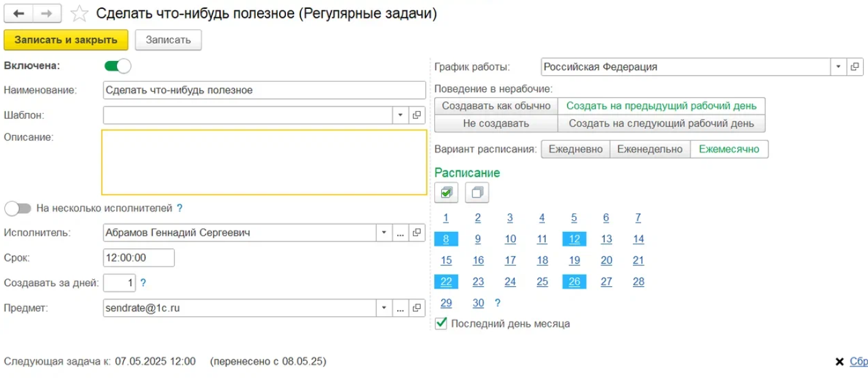868x378 pixels.
Task: Enable На несколько исполнителей switch
Action: click(x=17, y=208)
